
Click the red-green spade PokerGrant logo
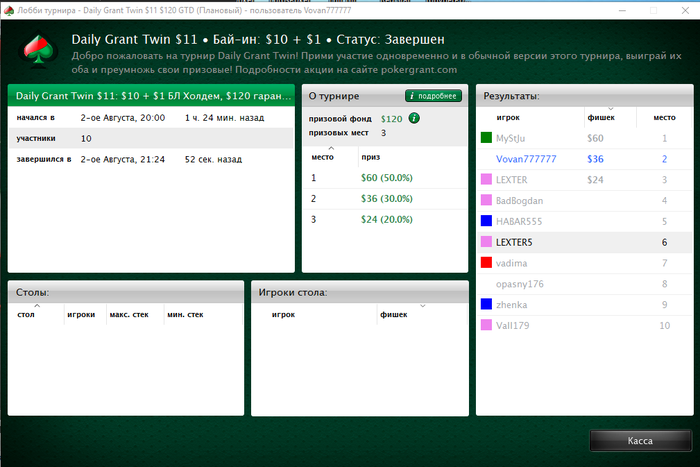click(38, 50)
